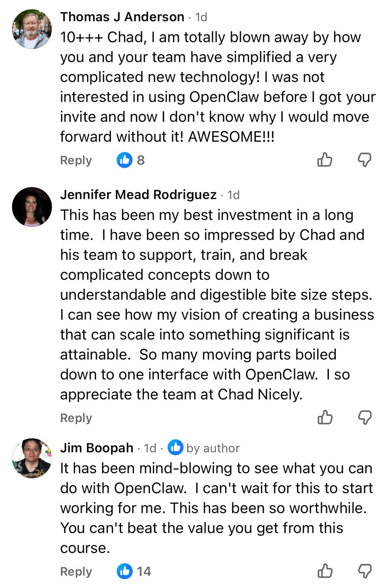Image resolution: width=389 pixels, height=588 pixels.
Task: Select the Jim Boopah username
Action: 97,448
